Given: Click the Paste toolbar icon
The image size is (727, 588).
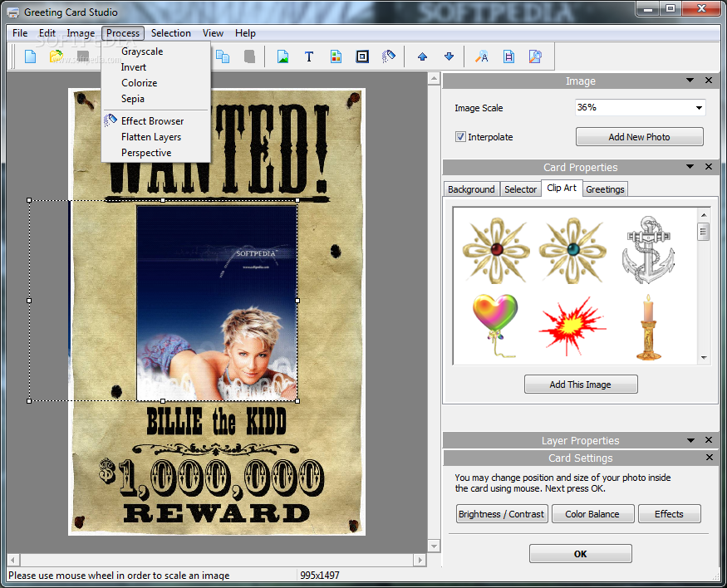Looking at the screenshot, I should click(249, 56).
